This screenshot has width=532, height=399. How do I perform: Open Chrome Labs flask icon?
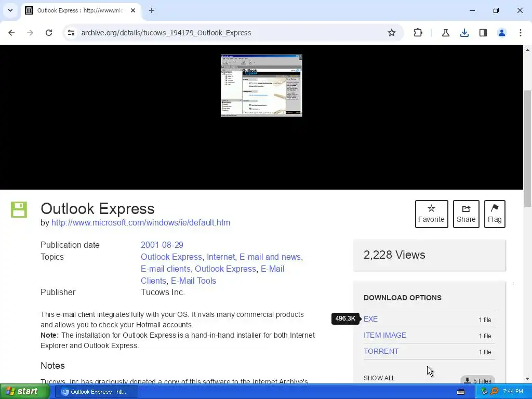(445, 33)
